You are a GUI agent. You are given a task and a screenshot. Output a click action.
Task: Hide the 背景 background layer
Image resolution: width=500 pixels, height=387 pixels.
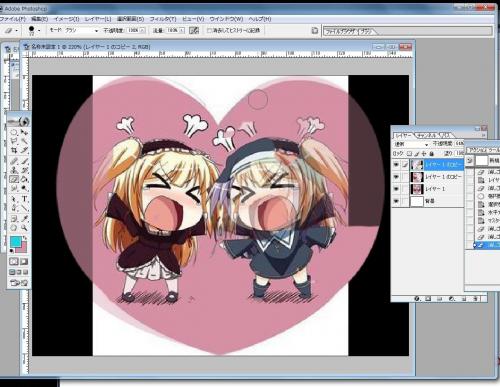coord(396,201)
